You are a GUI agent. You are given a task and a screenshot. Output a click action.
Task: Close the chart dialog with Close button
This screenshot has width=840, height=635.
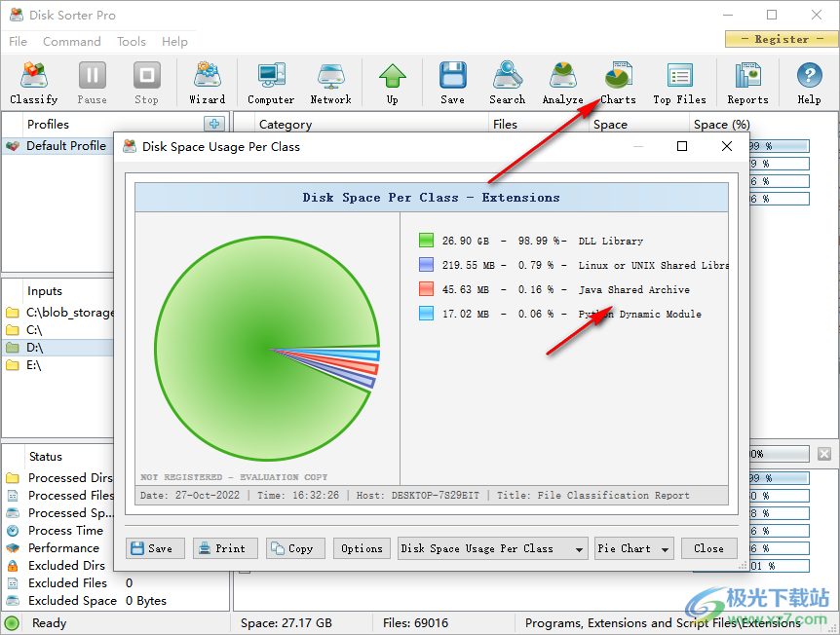708,548
